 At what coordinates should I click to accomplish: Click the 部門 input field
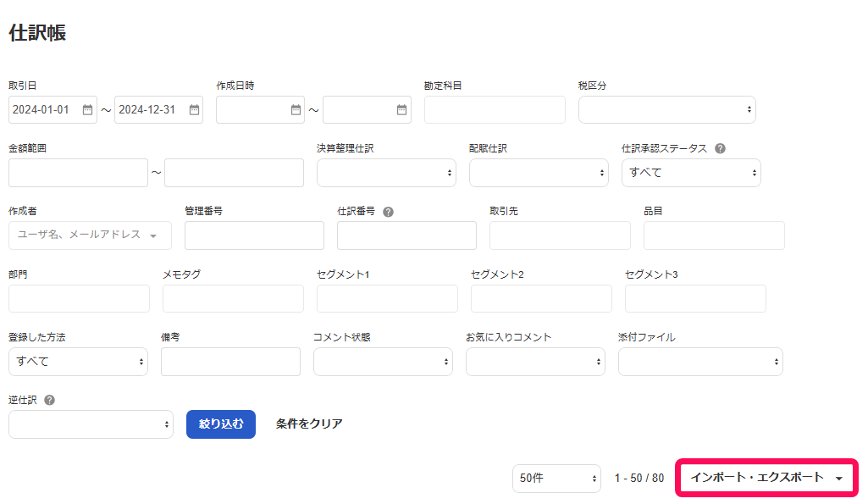tap(79, 298)
